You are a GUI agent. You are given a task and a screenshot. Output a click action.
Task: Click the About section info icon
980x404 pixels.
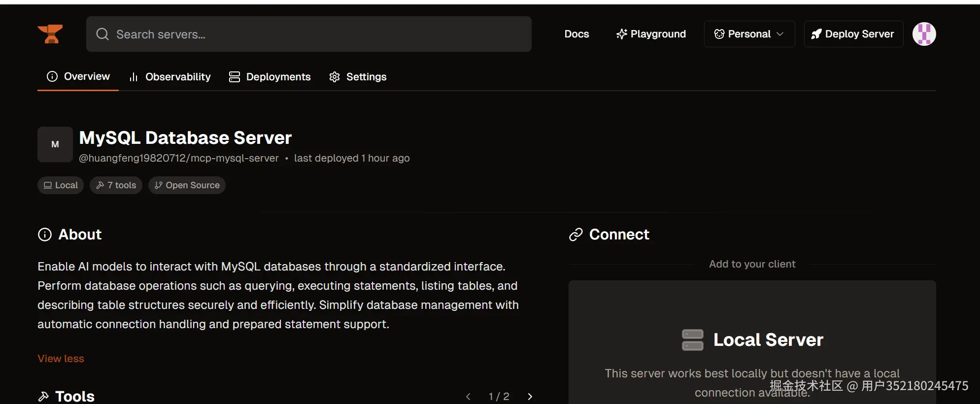(x=45, y=235)
